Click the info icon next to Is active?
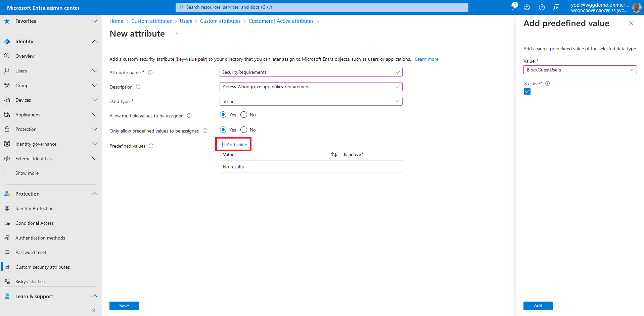This screenshot has width=644, height=316. pos(547,84)
